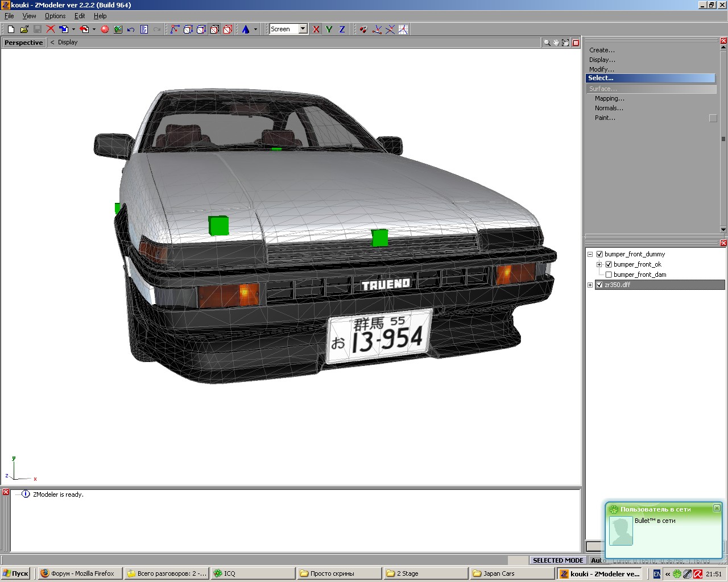The height and width of the screenshot is (582, 728).
Task: Open the View menu
Action: (29, 16)
